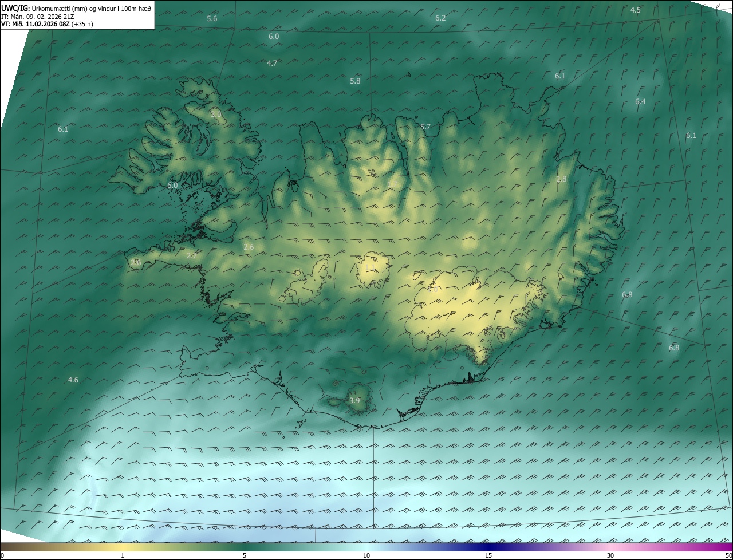Click the map value label 4.6
Viewport: 733px width, 560px height.
click(x=73, y=380)
